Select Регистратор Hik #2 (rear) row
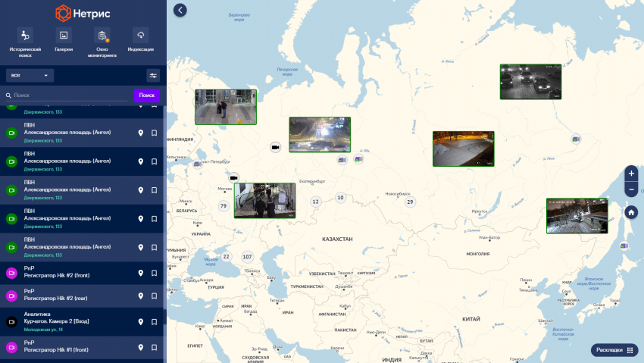This screenshot has width=644, height=363. 82,296
